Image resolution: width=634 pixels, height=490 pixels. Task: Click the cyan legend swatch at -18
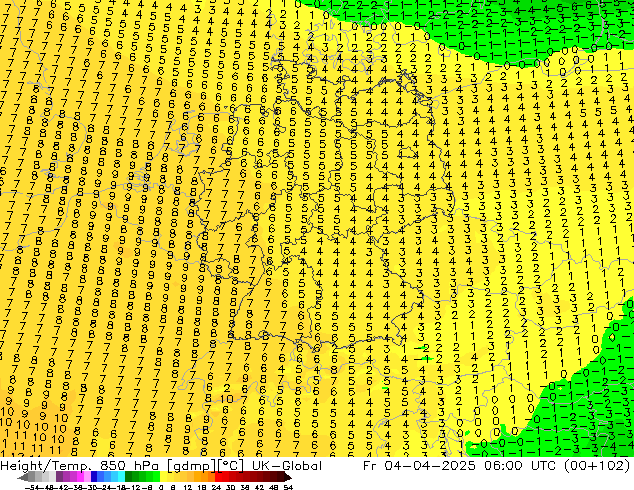tap(122, 477)
